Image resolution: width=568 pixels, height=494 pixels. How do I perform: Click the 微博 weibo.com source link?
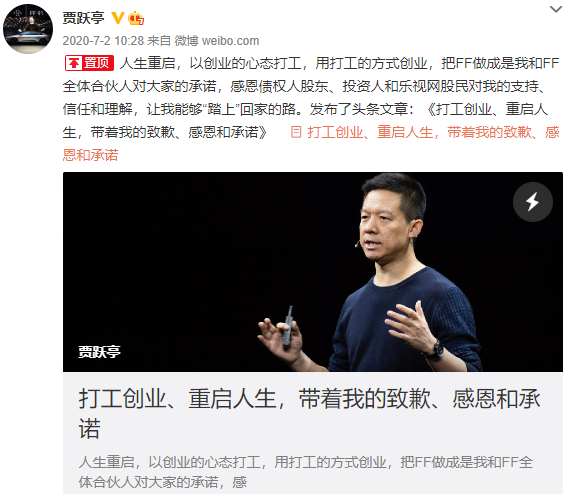217,41
